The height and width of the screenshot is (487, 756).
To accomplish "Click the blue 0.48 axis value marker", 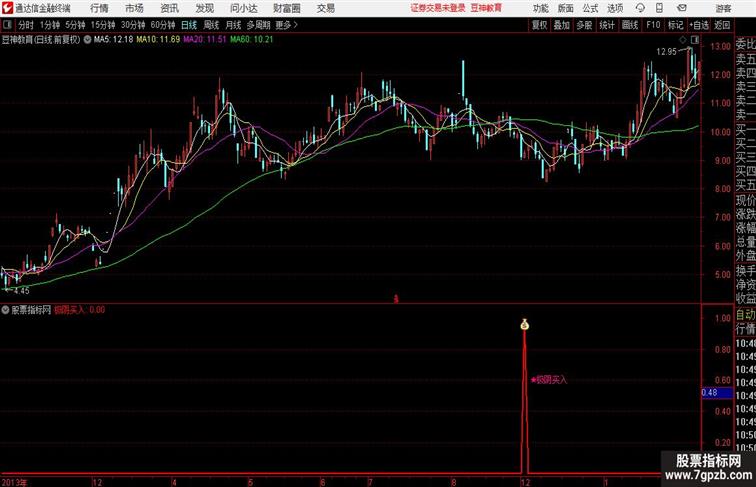I will pyautogui.click(x=717, y=392).
